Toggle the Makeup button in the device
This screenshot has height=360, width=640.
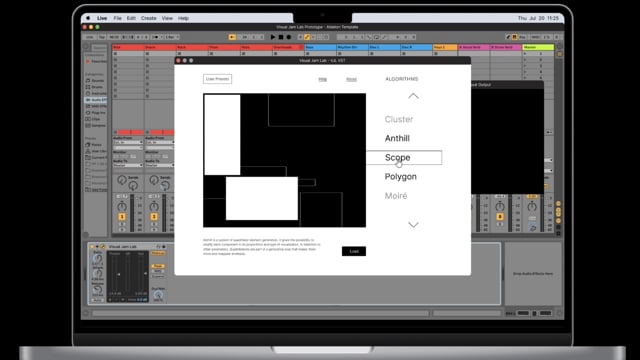coord(158,253)
